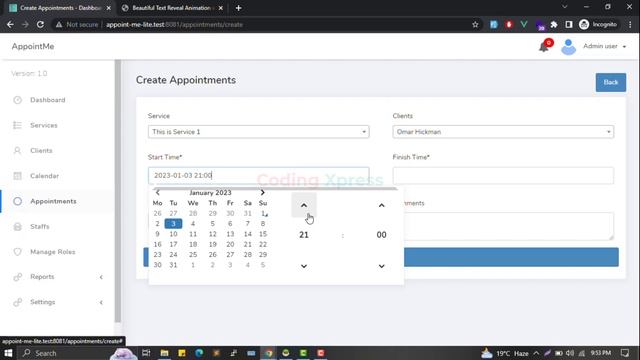Select January 15 in the calendar
Image resolution: width=640 pixels, height=360 pixels.
pos(263,234)
